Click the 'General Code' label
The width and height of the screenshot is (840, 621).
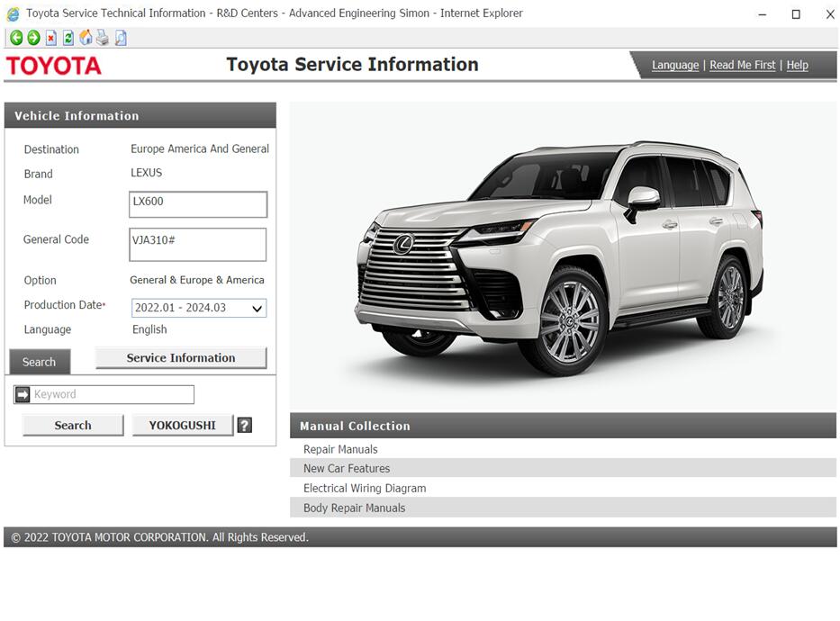point(56,239)
